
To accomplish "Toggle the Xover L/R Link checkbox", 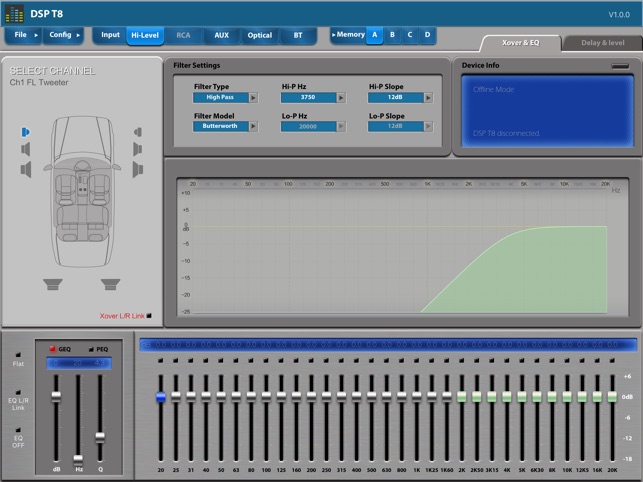I will coord(149,315).
